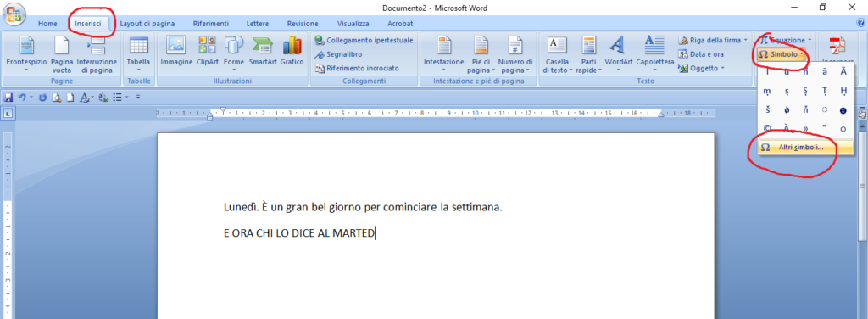
Task: Click the Help question mark icon
Action: pos(861,23)
